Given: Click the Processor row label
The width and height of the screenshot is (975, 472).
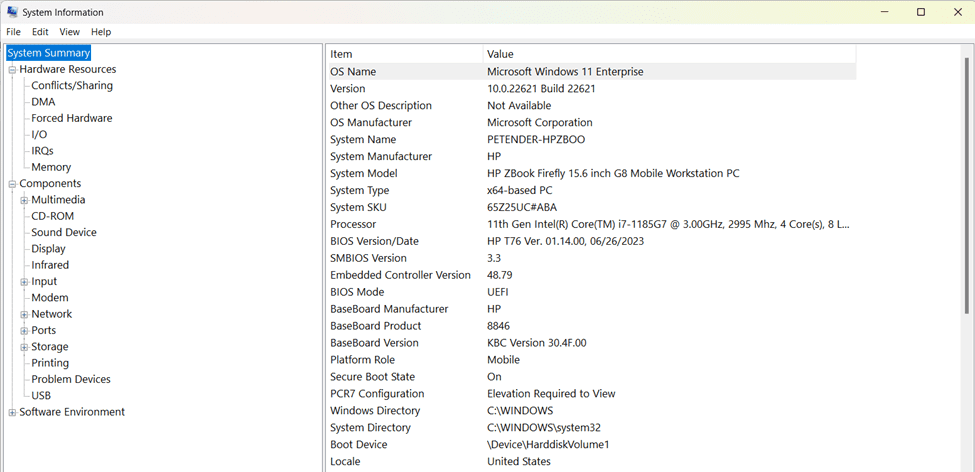Looking at the screenshot, I should [x=353, y=224].
